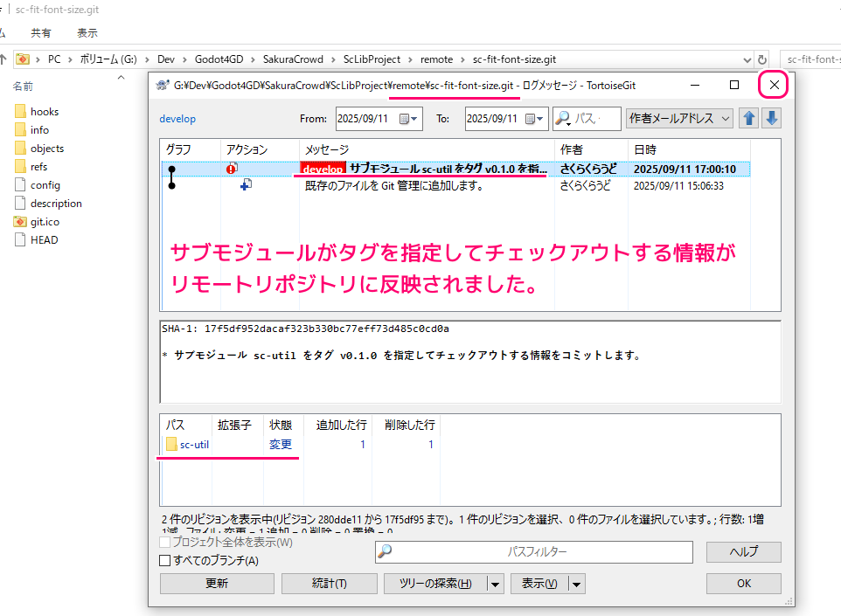The height and width of the screenshot is (616, 841).
Task: Check the プロジェクト全体を表示 checkbox
Action: click(x=165, y=542)
